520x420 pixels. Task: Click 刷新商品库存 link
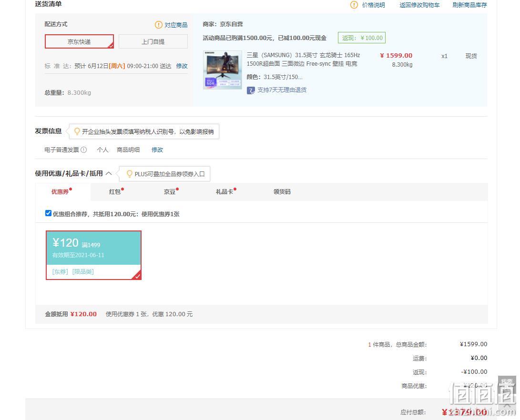coord(469,5)
